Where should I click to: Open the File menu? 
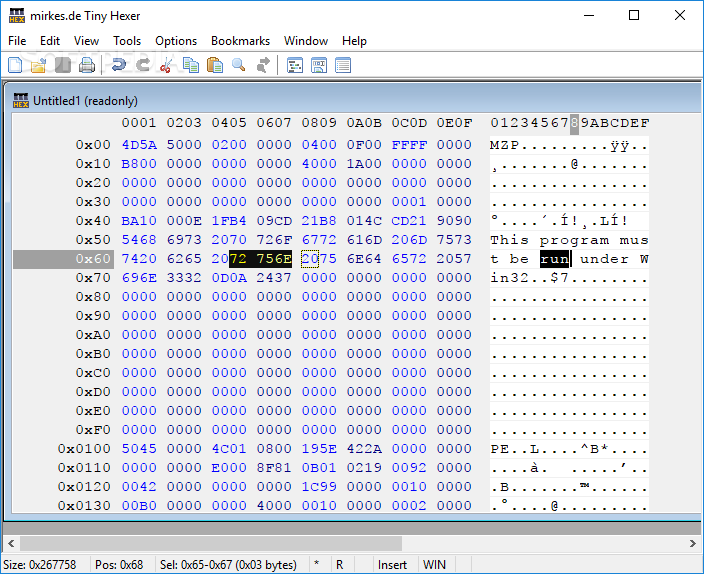click(x=17, y=41)
